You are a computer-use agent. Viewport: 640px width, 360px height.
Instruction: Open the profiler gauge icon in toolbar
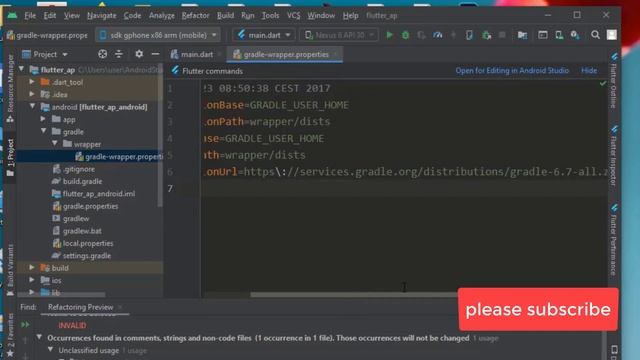[x=438, y=35]
